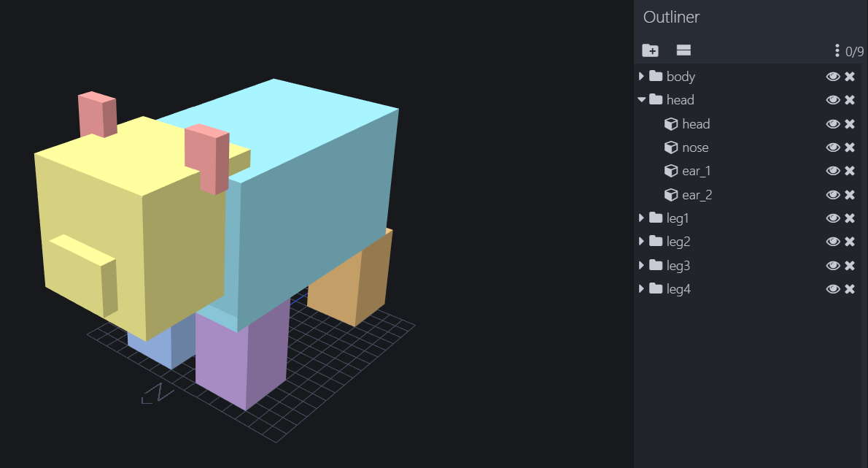This screenshot has width=868, height=468.
Task: Select the 'leg1' group name
Action: (678, 219)
